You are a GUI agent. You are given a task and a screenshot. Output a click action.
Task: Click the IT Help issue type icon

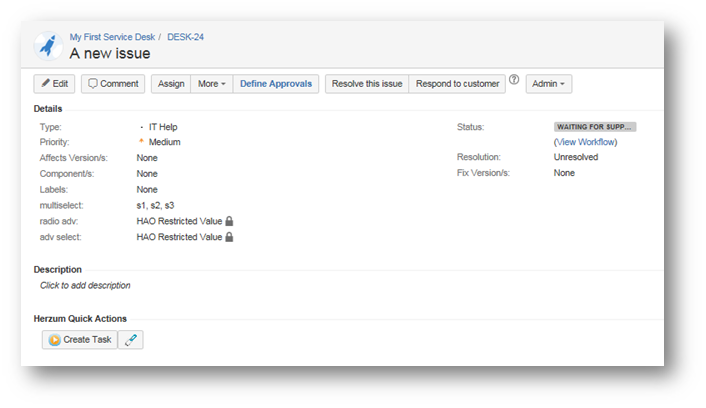click(141, 127)
